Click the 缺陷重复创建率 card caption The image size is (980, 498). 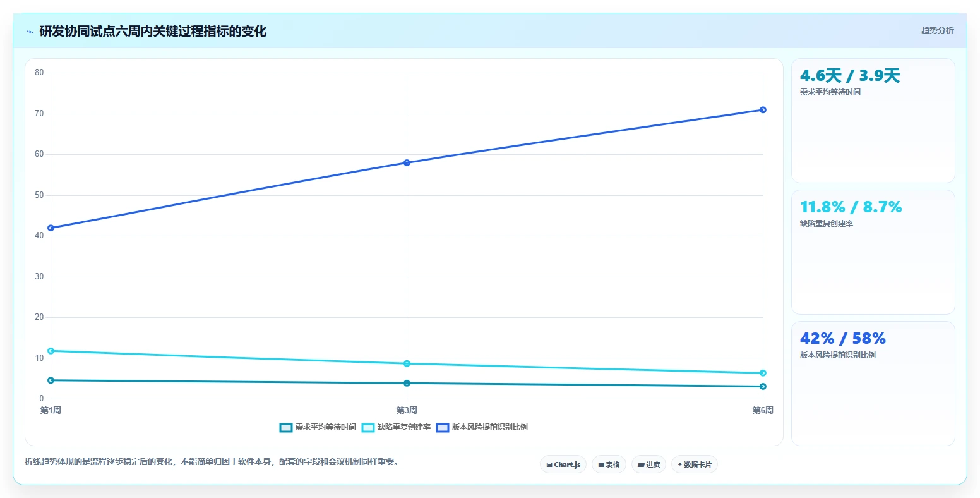(826, 224)
